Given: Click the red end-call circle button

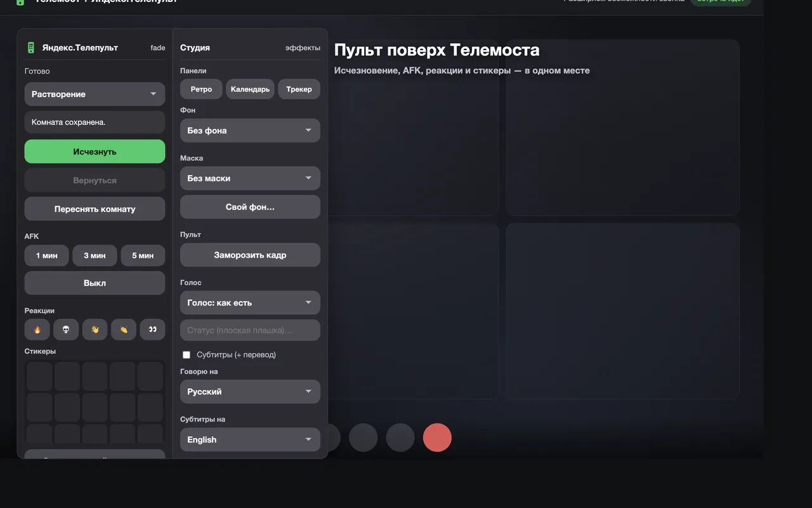Looking at the screenshot, I should (x=437, y=438).
